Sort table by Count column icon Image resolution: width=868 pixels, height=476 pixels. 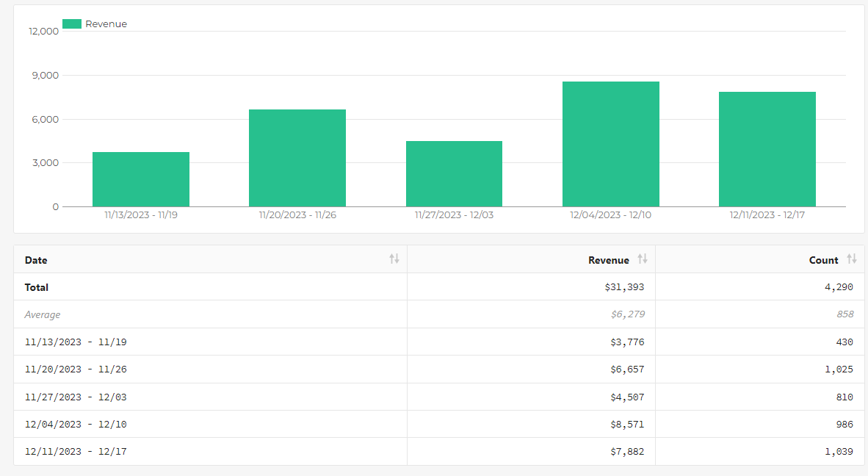[851, 259]
